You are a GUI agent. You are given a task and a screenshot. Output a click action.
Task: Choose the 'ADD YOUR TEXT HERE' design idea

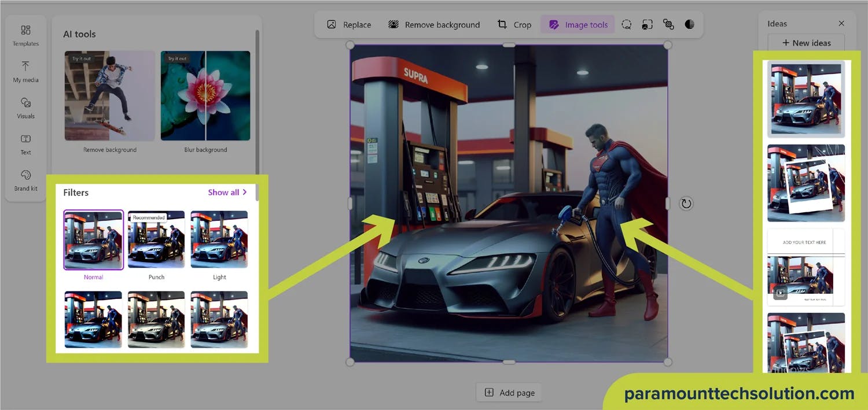(806, 267)
